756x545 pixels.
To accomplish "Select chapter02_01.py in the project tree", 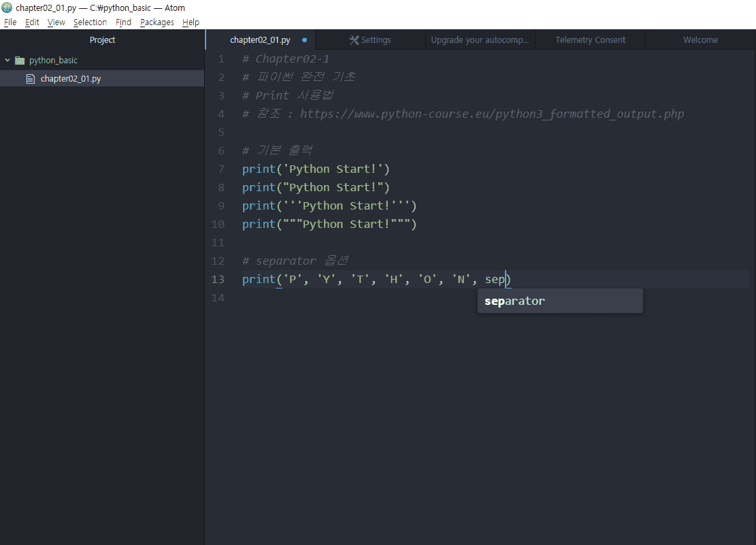I will click(102, 79).
